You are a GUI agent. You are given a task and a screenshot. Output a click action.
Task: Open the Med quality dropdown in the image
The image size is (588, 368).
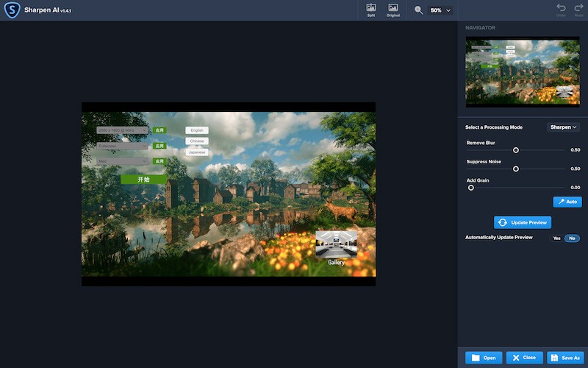click(x=122, y=161)
